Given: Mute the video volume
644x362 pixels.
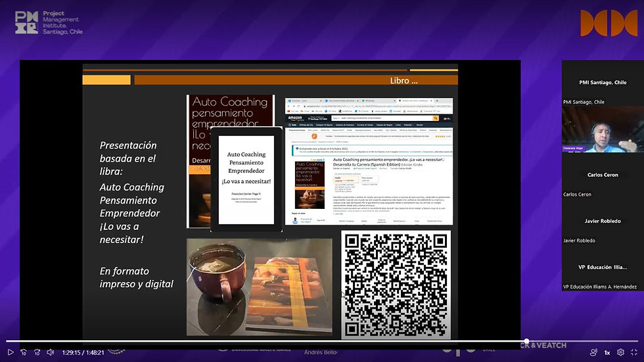Looking at the screenshot, I should (51, 352).
